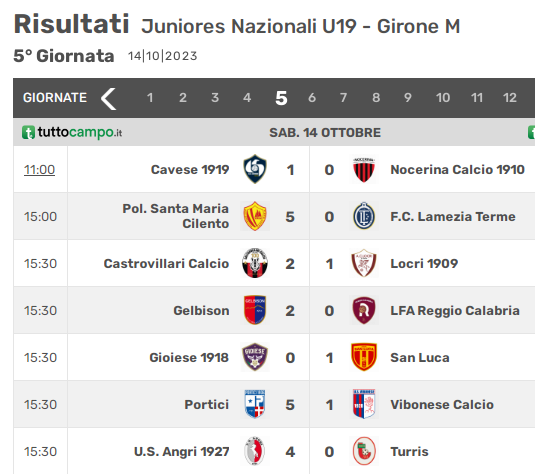The image size is (535, 474).
Task: Open Pol. Santa Maria Cilento crest
Action: coord(255,216)
